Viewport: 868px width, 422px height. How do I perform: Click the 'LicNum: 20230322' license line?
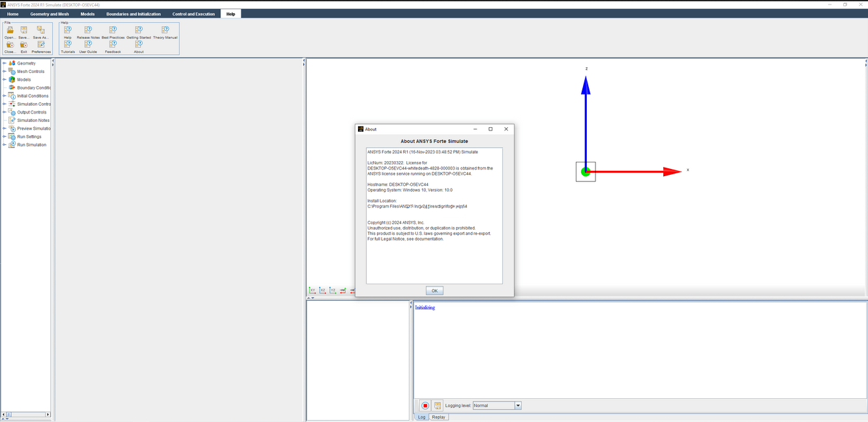click(x=397, y=162)
